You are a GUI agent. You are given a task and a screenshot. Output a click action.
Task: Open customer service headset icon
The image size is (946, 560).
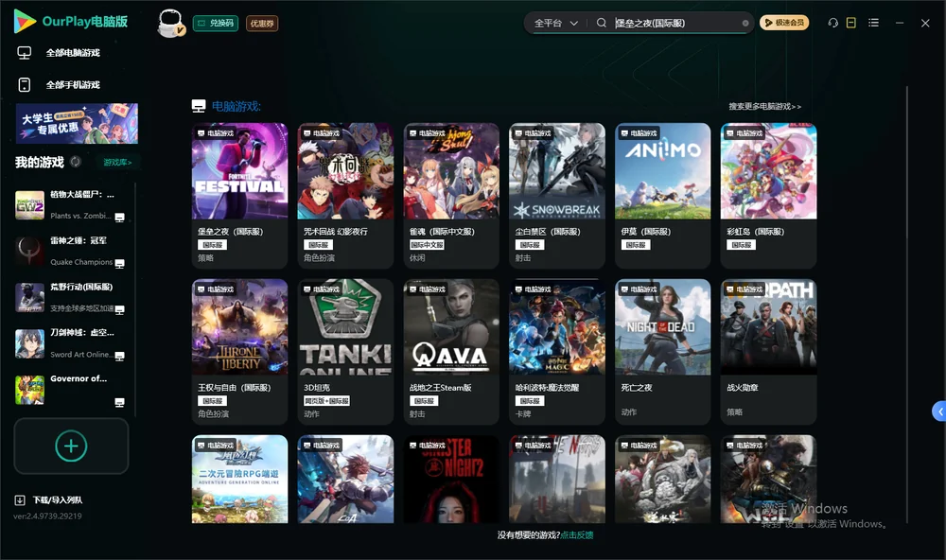click(832, 23)
